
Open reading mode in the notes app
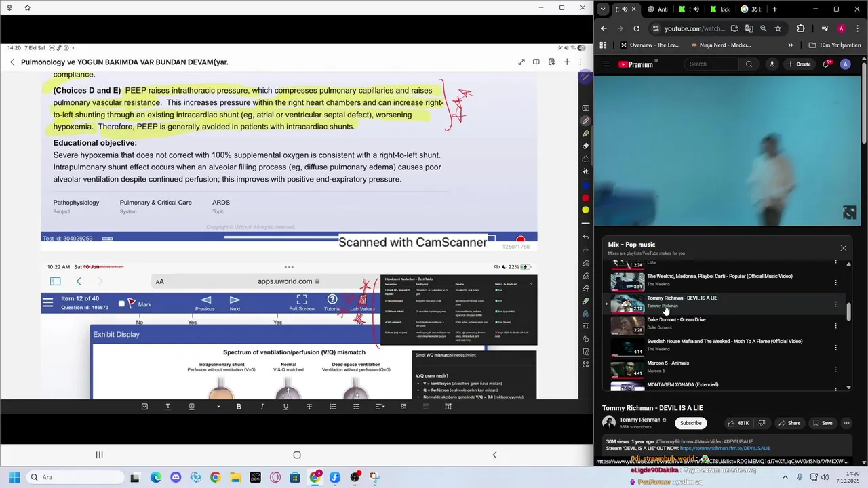[x=536, y=62]
